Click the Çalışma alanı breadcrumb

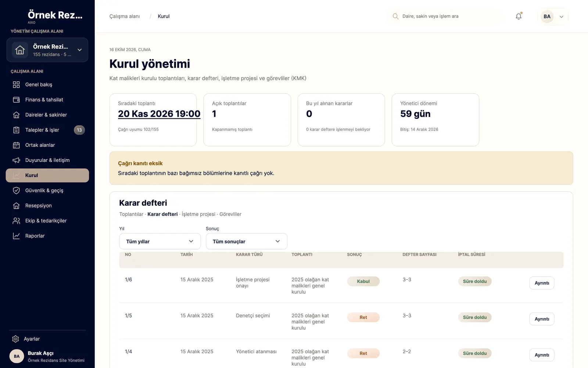click(125, 16)
